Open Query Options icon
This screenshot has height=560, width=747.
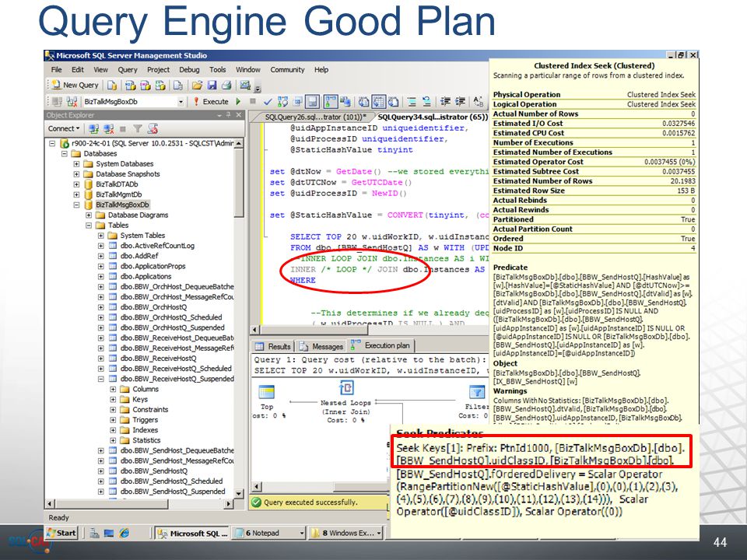pos(298,101)
